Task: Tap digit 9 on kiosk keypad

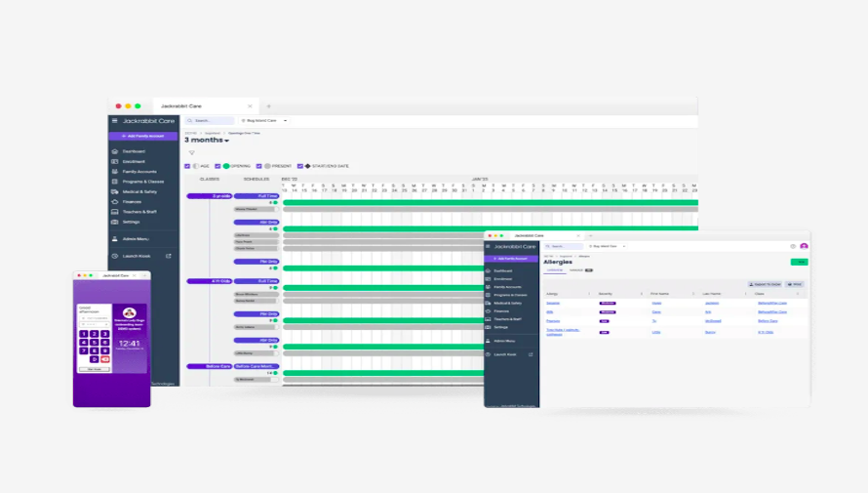Action: 105,351
